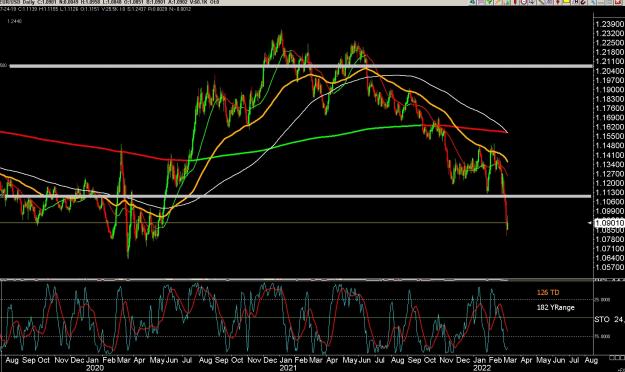Image resolution: width=625 pixels, height=372 pixels.
Task: Click the 1.12700 price axis label
Action: tap(609, 174)
